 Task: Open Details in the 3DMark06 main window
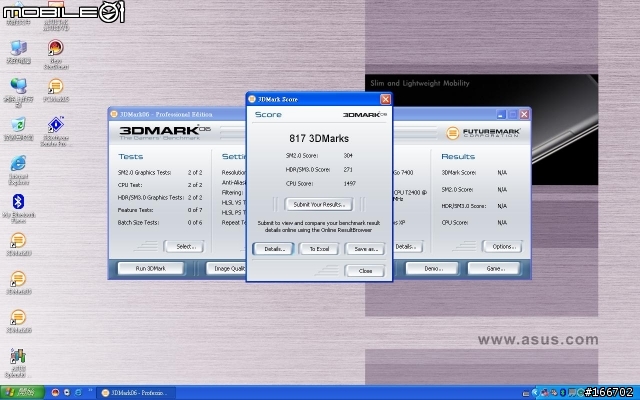coord(408,247)
